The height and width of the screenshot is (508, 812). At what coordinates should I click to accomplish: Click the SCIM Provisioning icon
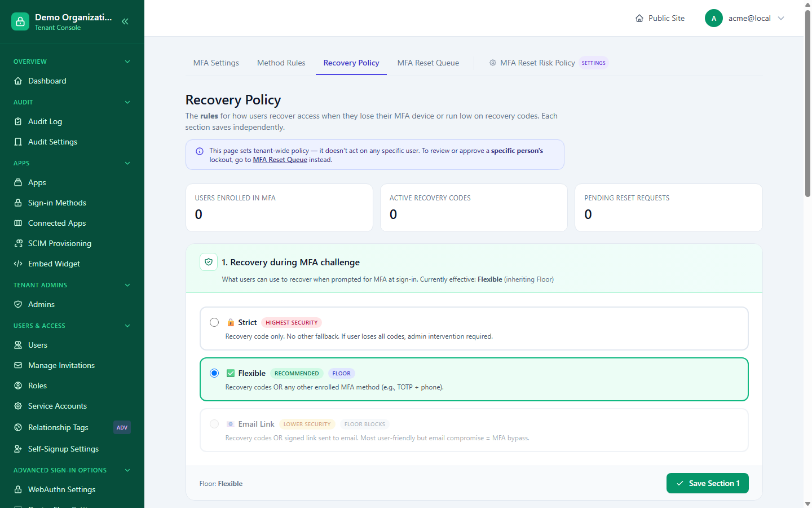[x=18, y=243]
